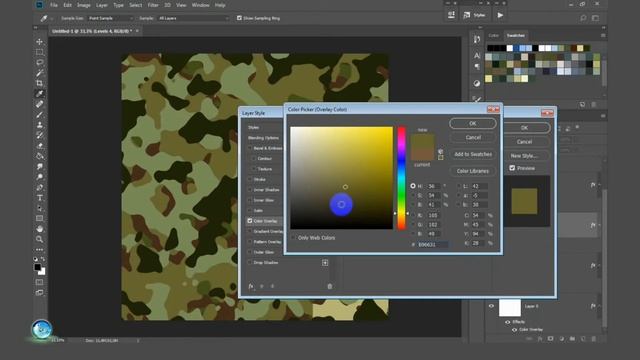Open the Layer menu
This screenshot has width=640, height=360.
coord(102,5)
